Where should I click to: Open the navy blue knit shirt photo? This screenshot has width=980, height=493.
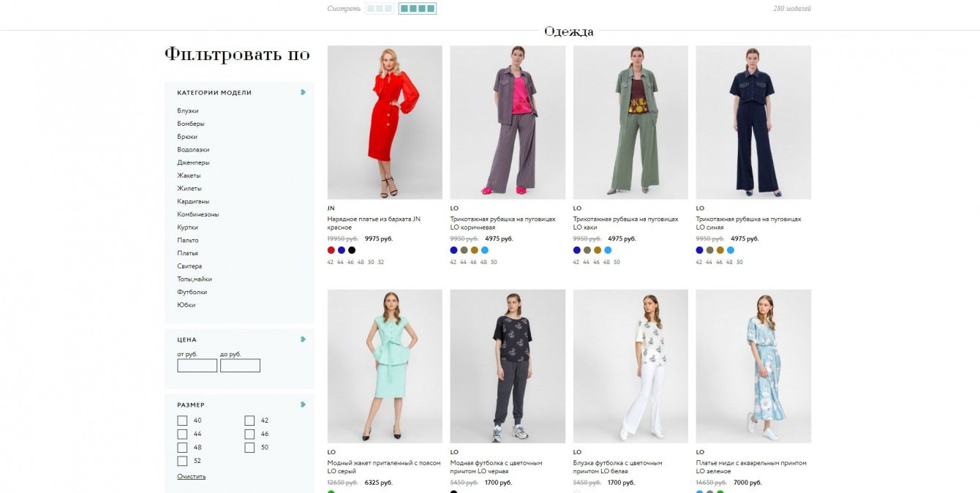(753, 122)
